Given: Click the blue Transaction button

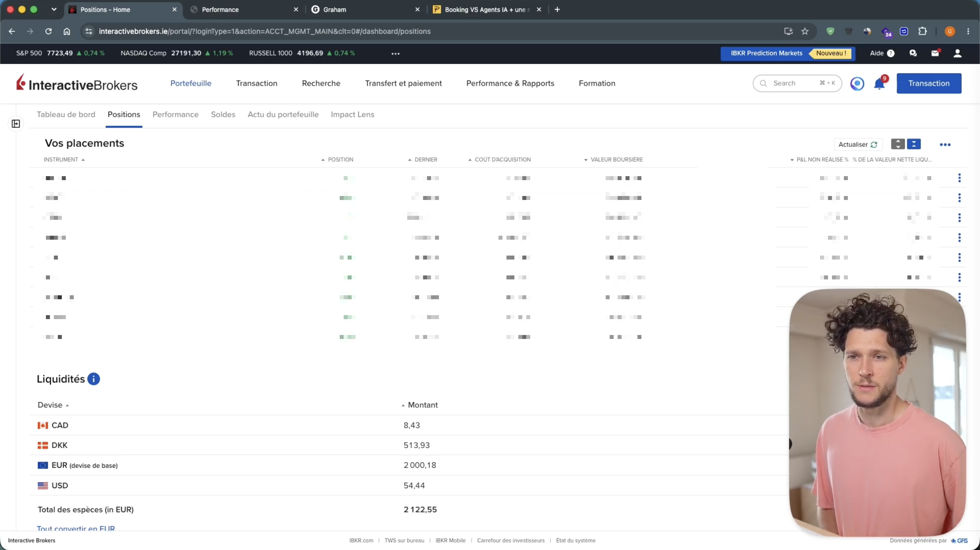Looking at the screenshot, I should pos(929,83).
